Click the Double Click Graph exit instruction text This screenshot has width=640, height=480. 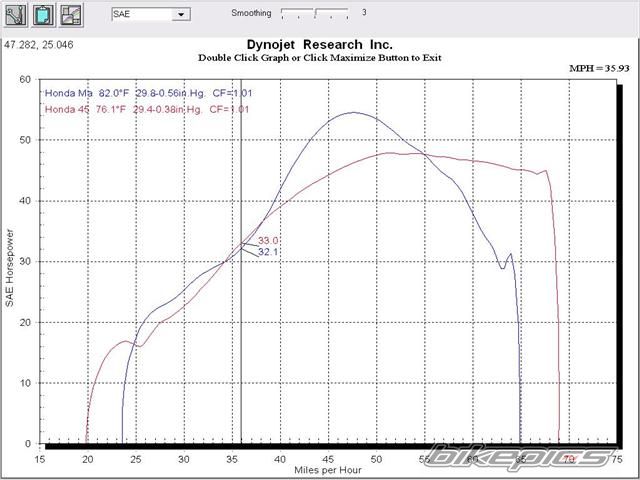click(x=320, y=58)
